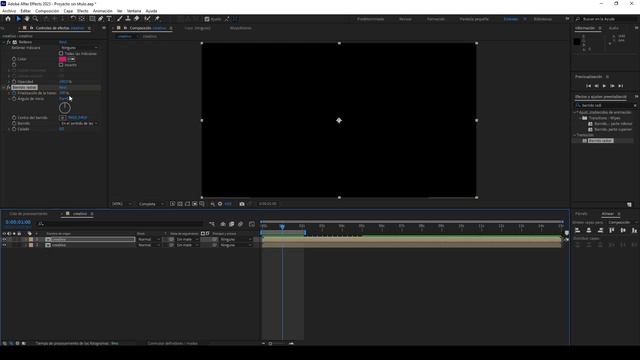The width and height of the screenshot is (640, 360).
Task: Collapse the Transitions - Wipes folder
Action: (x=580, y=118)
